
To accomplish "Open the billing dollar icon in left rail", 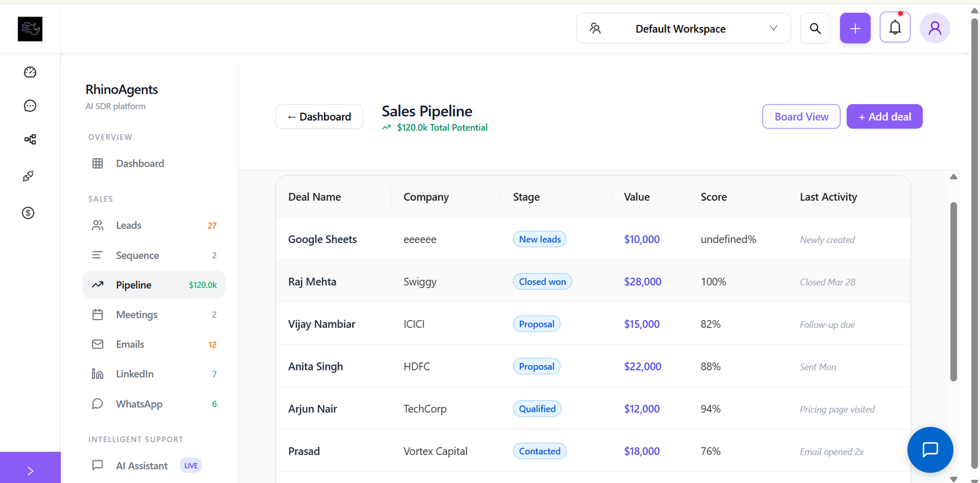I will click(28, 213).
